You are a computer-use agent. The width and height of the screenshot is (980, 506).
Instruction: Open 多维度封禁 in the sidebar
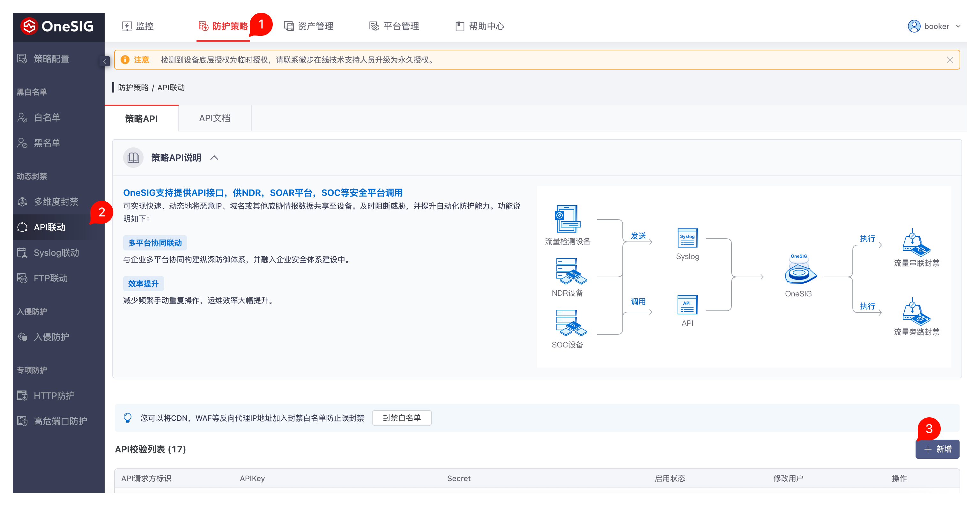pyautogui.click(x=58, y=201)
